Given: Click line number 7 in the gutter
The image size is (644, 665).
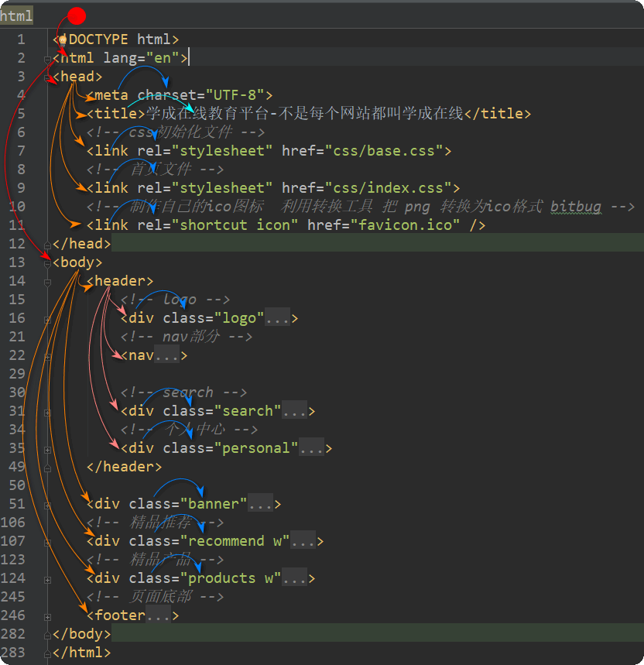Looking at the screenshot, I should tap(21, 150).
